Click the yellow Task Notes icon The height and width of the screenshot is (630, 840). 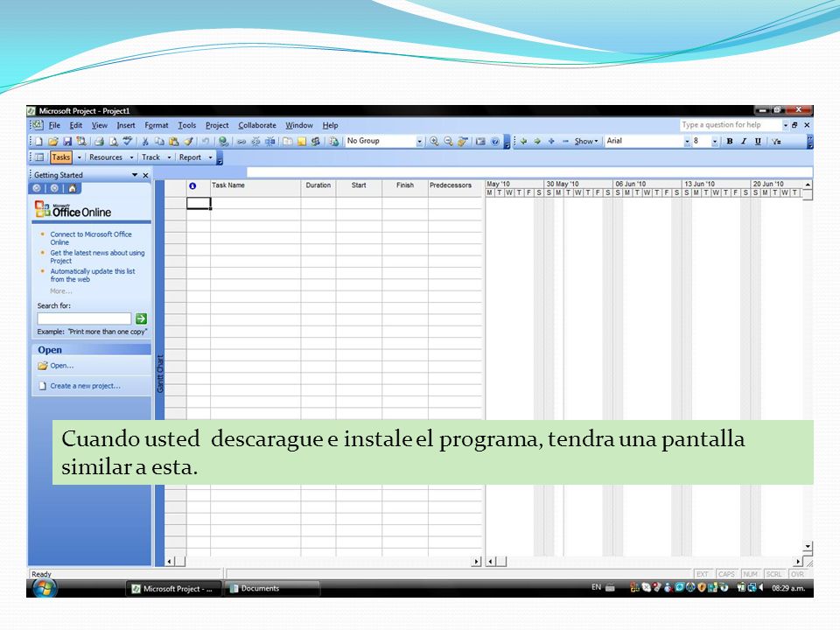click(x=302, y=142)
